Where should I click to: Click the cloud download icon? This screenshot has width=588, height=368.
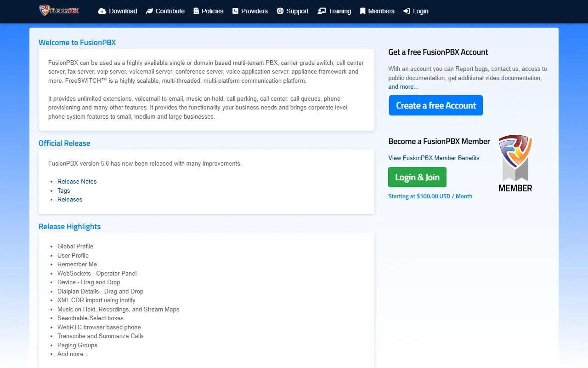pos(102,11)
